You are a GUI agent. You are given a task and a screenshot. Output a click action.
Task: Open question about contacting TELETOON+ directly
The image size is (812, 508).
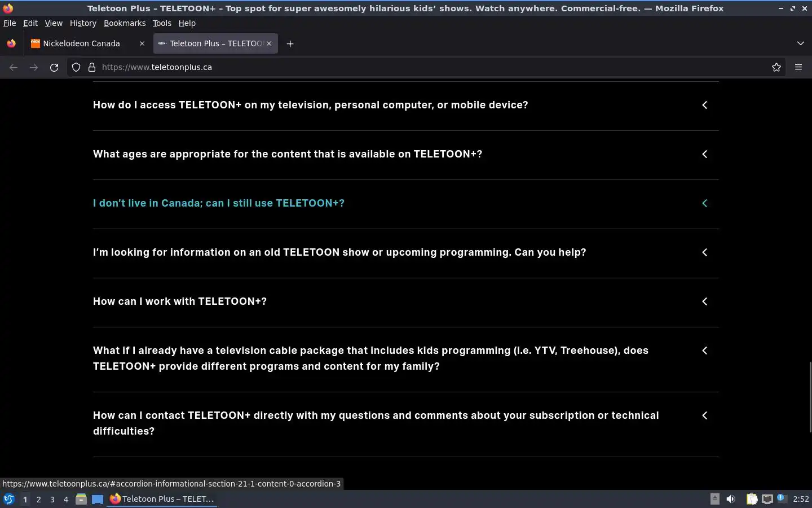[376, 423]
